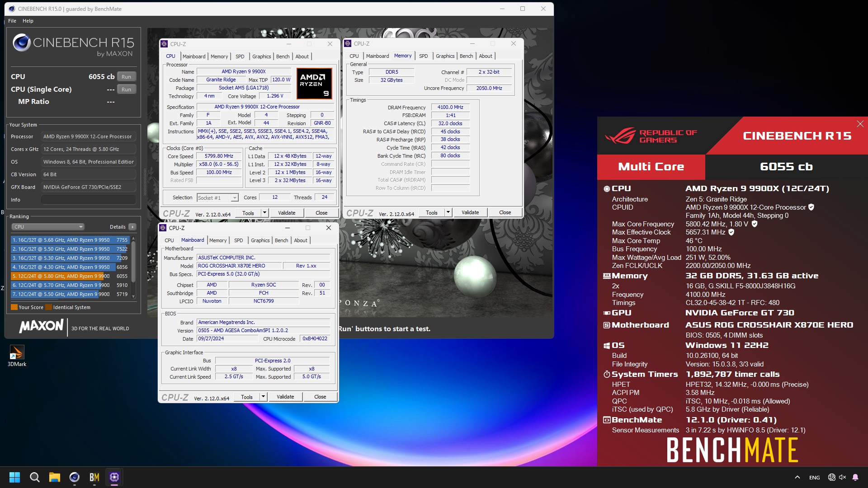Click Core Speed value 5799.80 MHz
The width and height of the screenshot is (868, 488).
click(219, 156)
